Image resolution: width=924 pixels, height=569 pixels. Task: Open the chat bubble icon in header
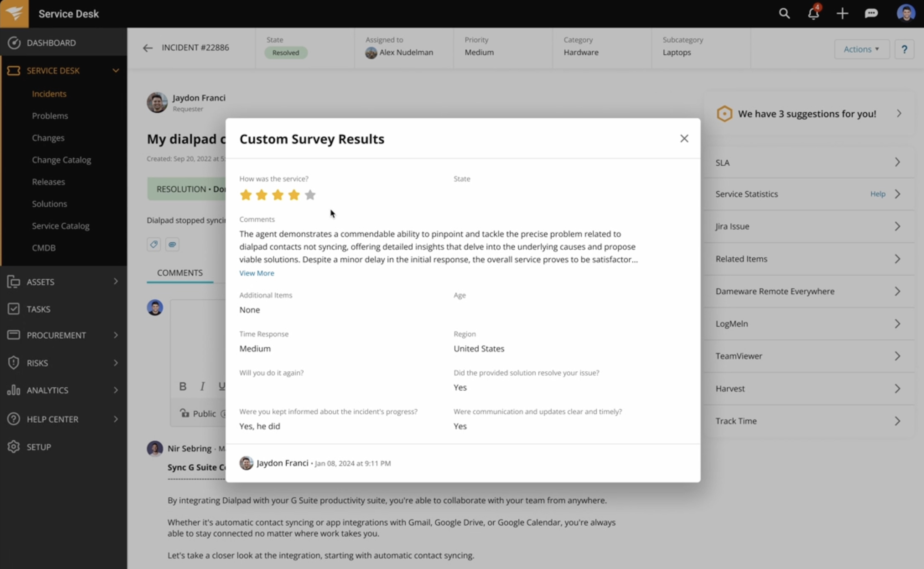coord(871,14)
